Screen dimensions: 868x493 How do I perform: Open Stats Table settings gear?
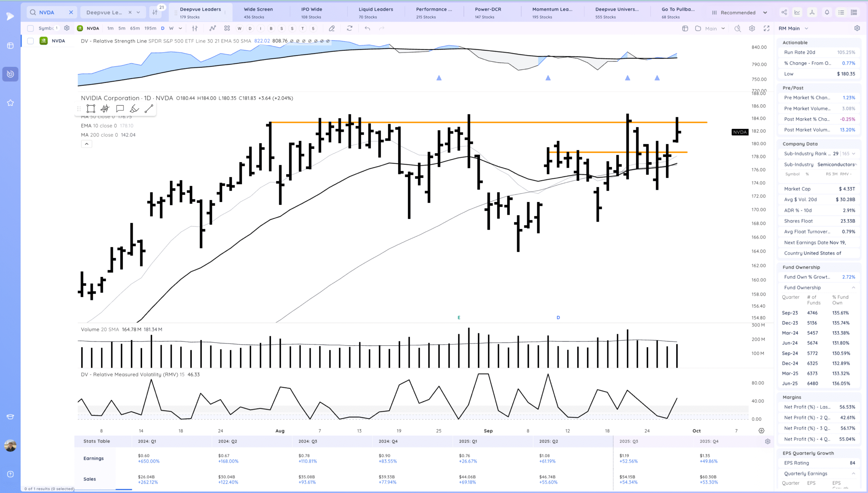pyautogui.click(x=768, y=441)
